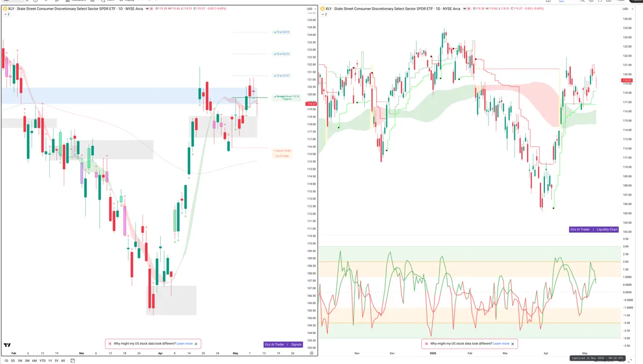
Task: Click the T1 at 121.27 target label
Action: coord(282,75)
